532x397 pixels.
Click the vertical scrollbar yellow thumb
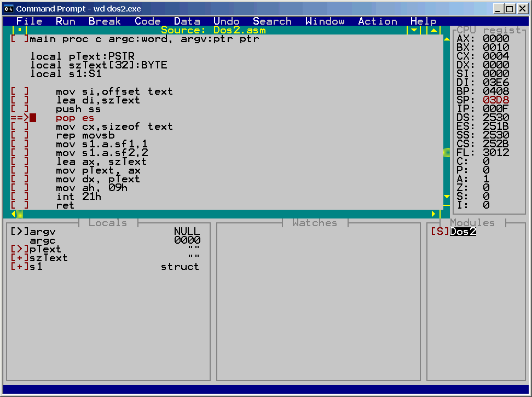tap(446, 153)
